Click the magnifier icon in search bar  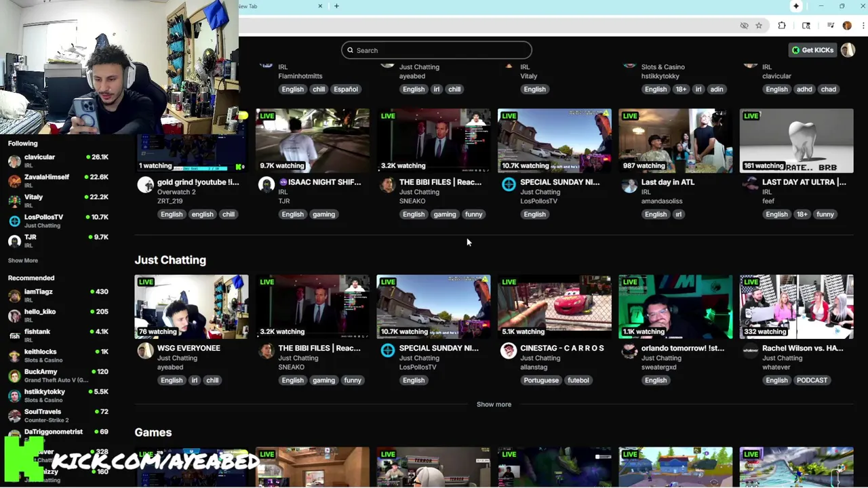[351, 50]
